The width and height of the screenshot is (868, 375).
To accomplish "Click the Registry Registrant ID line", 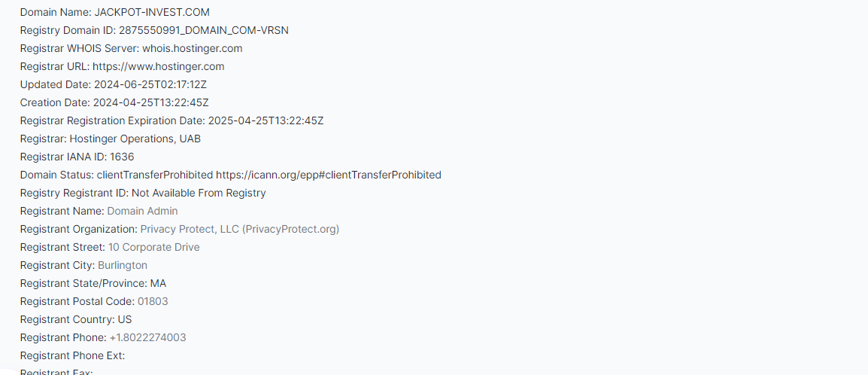I will tap(143, 194).
